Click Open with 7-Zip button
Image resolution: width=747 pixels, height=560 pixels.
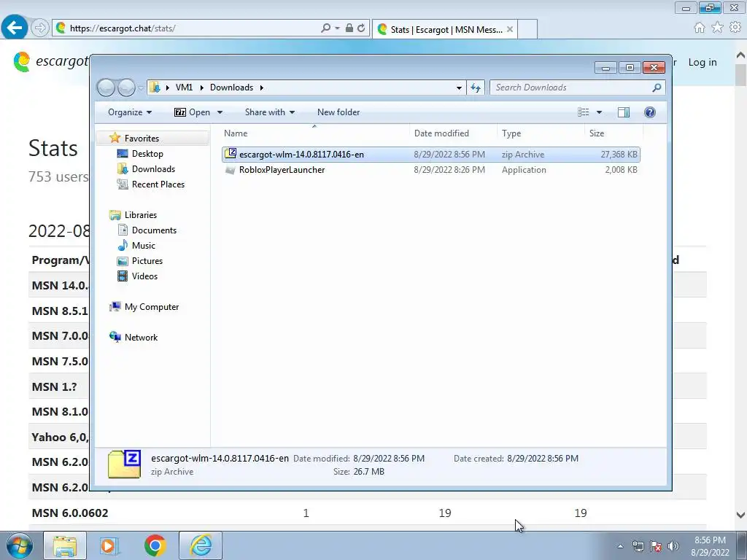point(192,112)
